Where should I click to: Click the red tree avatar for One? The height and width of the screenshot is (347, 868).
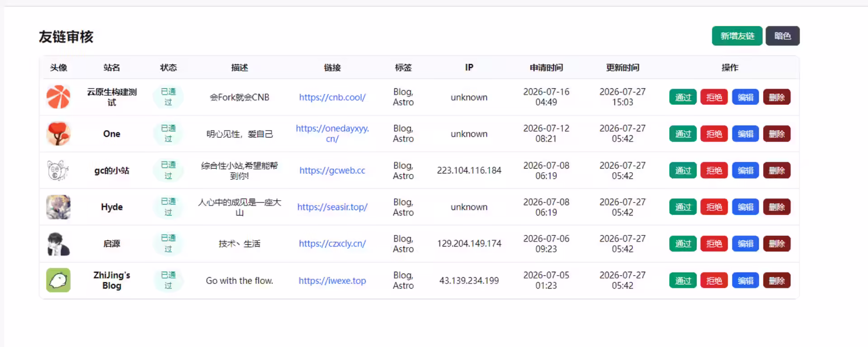click(58, 134)
